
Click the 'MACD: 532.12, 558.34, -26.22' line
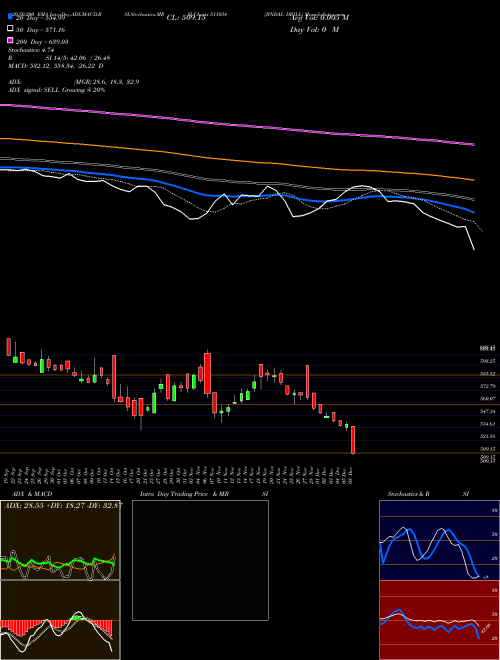53,66
